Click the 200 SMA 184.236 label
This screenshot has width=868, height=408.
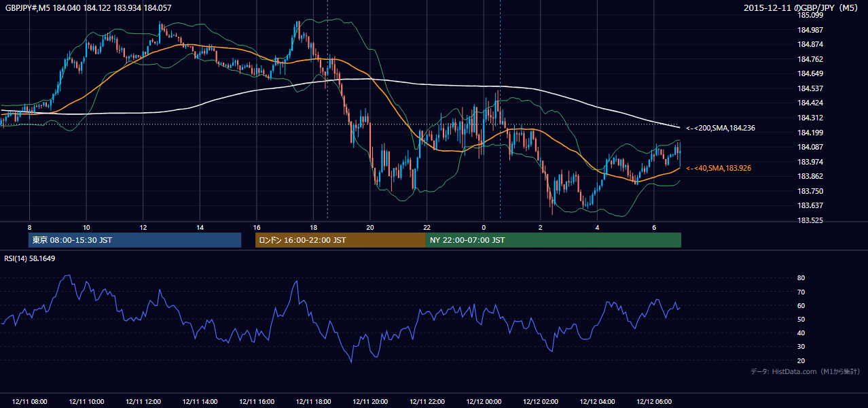721,128
